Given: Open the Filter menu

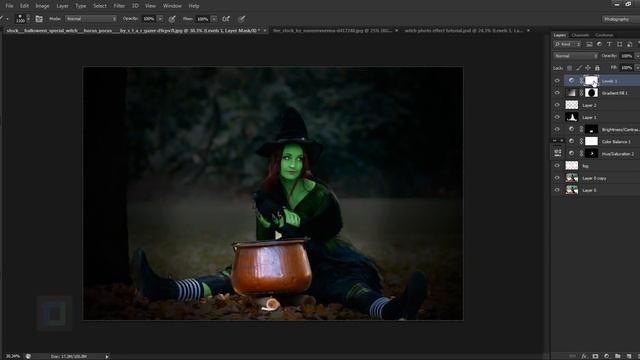Looking at the screenshot, I should (119, 6).
